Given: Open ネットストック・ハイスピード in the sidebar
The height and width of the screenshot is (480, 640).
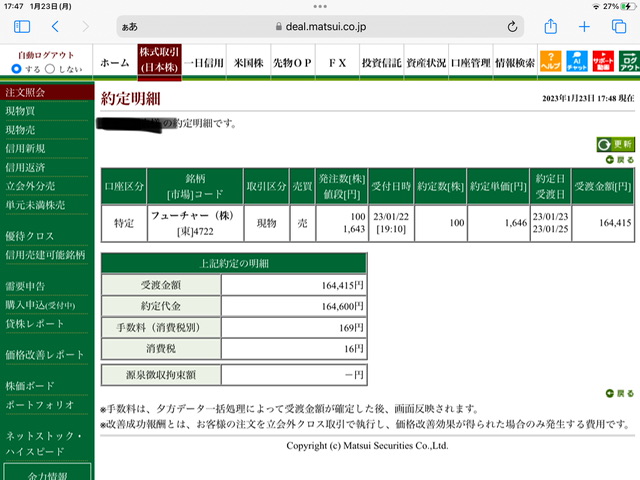Looking at the screenshot, I should [x=44, y=443].
